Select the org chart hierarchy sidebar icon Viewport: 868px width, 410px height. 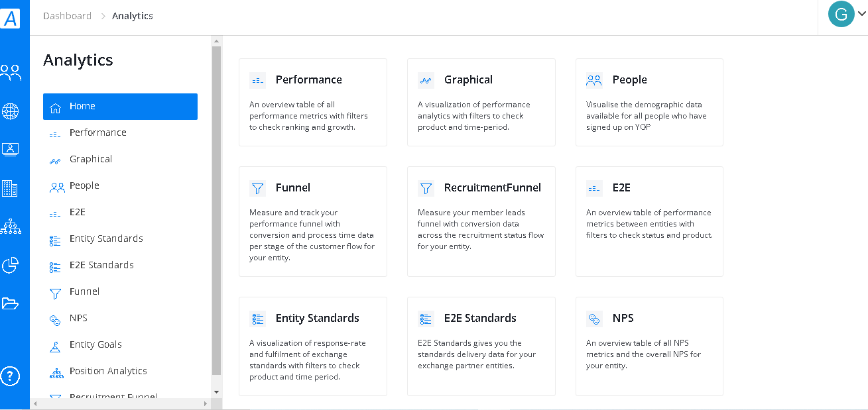click(x=11, y=227)
